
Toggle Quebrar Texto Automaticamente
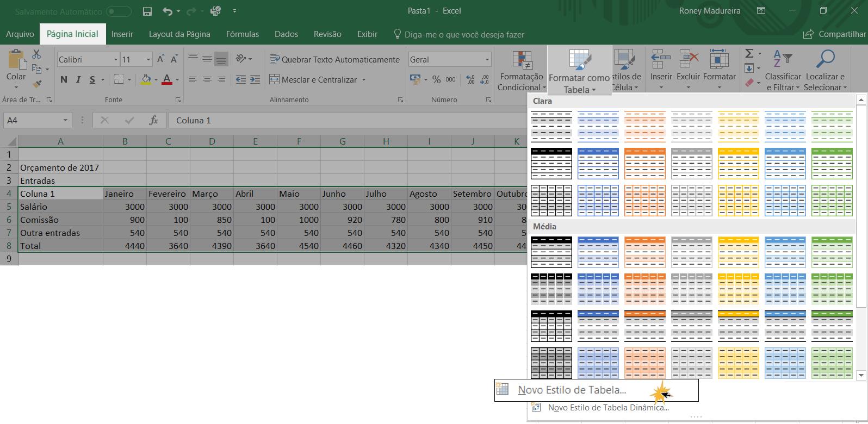point(334,59)
